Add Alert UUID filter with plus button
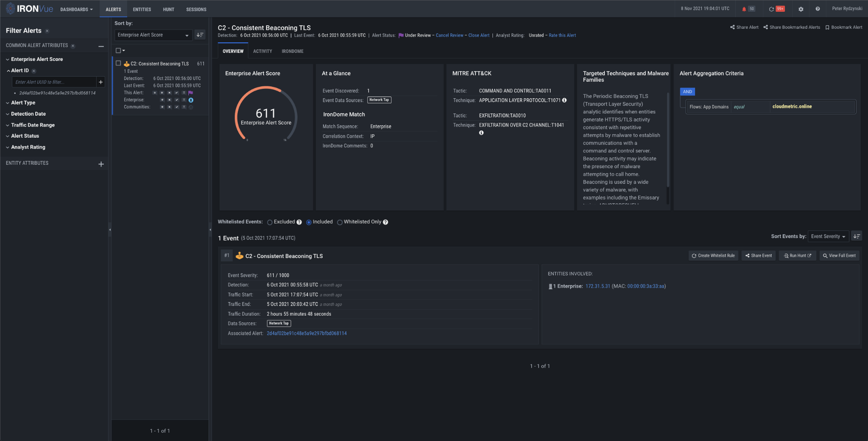Screen dimensions: 868x441 pos(100,82)
